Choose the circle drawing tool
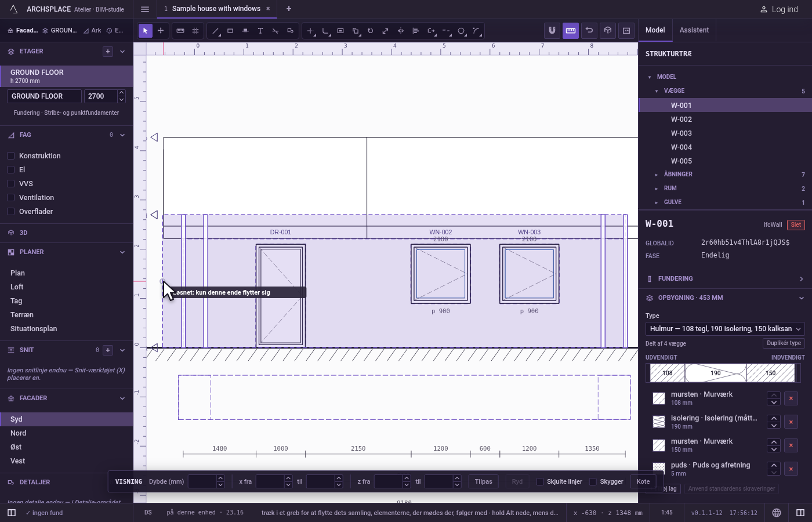 point(461,31)
